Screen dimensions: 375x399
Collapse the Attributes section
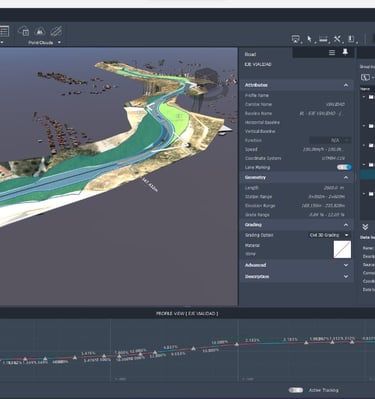click(x=346, y=85)
